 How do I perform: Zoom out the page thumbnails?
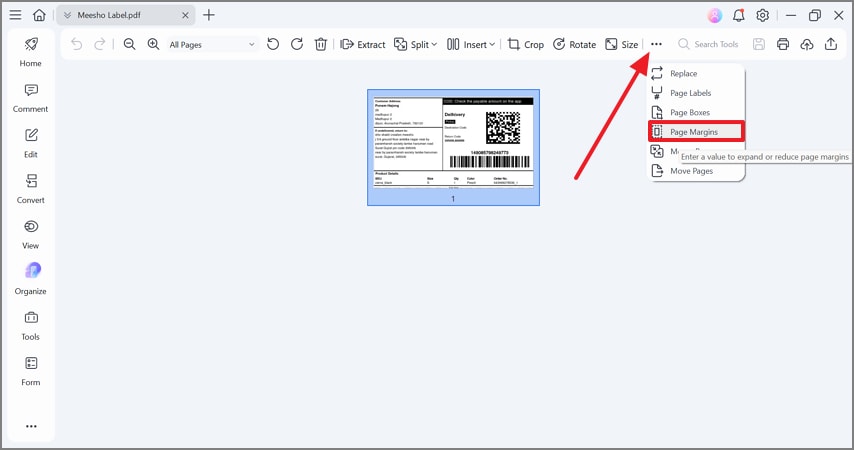129,44
